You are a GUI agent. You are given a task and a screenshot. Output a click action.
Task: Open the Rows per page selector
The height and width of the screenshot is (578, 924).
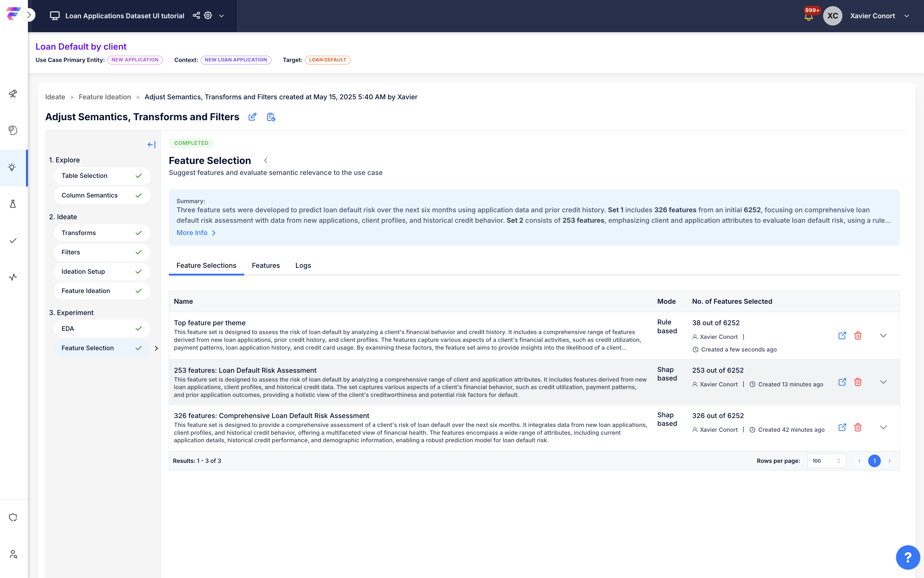tap(826, 461)
